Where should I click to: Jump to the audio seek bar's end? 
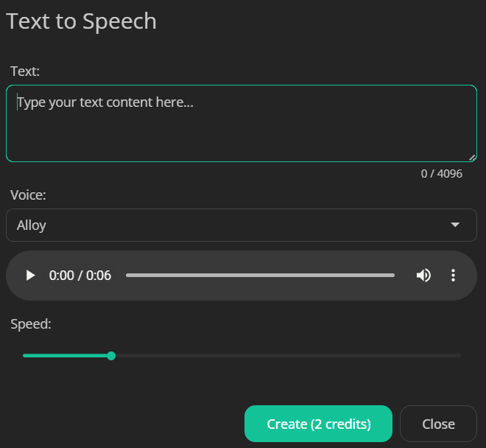pos(393,275)
